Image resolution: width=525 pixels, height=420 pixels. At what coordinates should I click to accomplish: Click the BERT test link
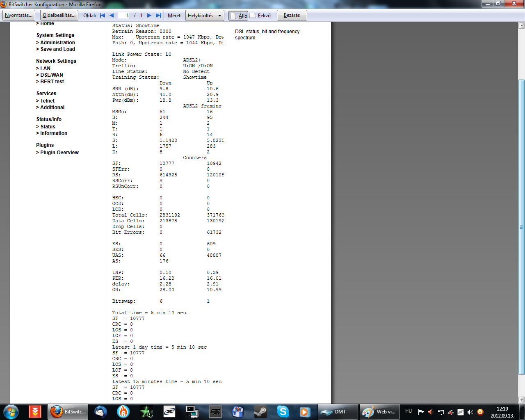[x=52, y=82]
